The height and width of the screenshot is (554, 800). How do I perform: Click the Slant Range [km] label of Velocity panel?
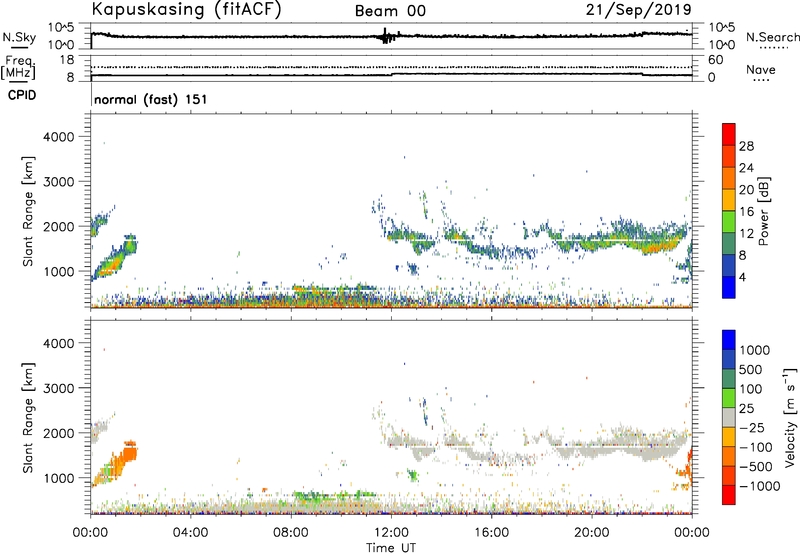(x=28, y=418)
